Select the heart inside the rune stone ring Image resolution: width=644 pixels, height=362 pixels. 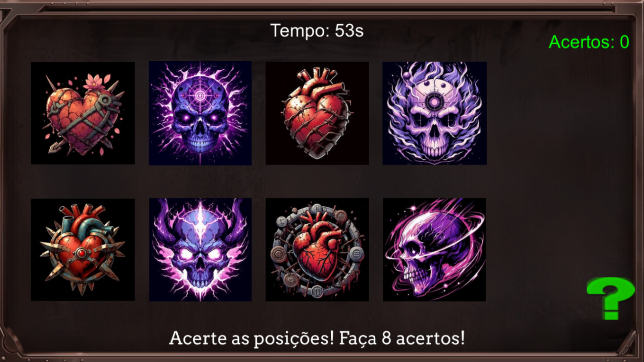coord(317,250)
